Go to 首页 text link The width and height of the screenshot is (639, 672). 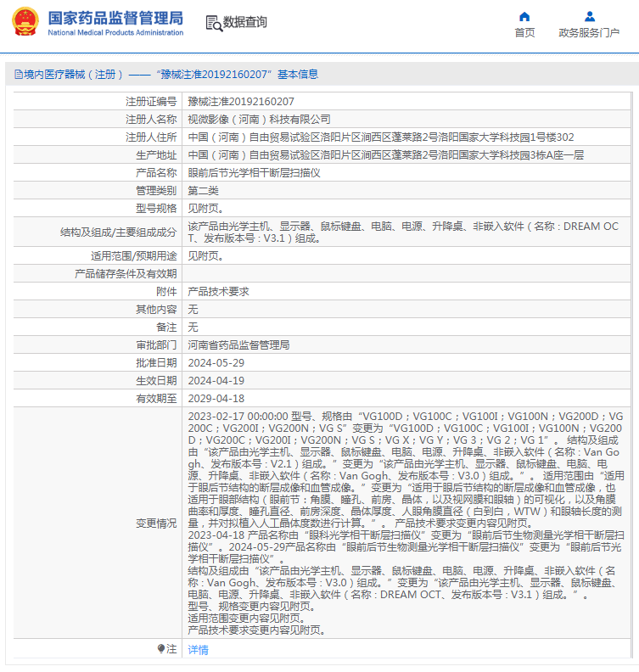524,32
